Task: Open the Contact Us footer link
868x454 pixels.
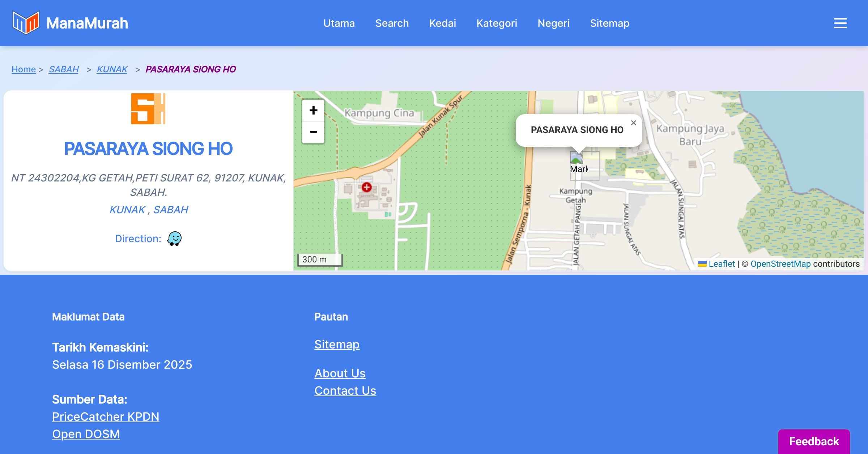Action: coord(345,391)
